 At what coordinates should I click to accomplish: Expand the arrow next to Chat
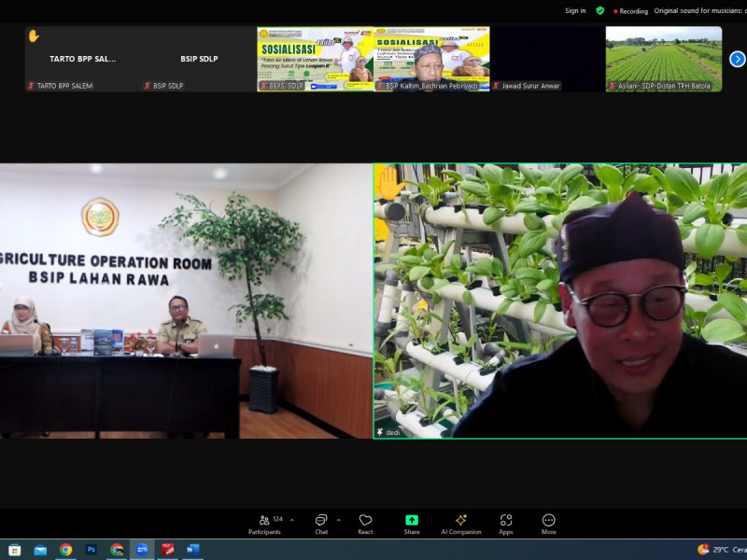pyautogui.click(x=338, y=520)
